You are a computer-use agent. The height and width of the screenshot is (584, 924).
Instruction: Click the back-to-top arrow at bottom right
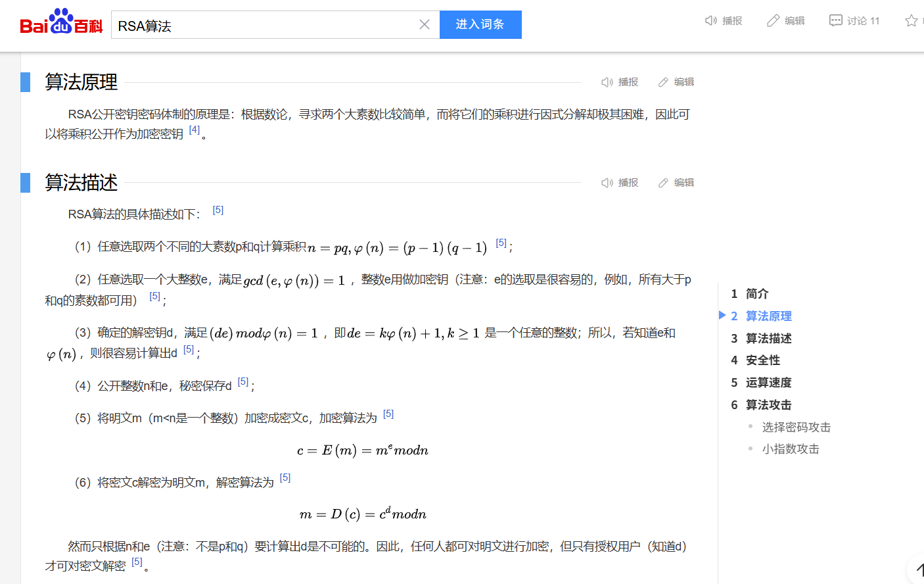pos(919,571)
